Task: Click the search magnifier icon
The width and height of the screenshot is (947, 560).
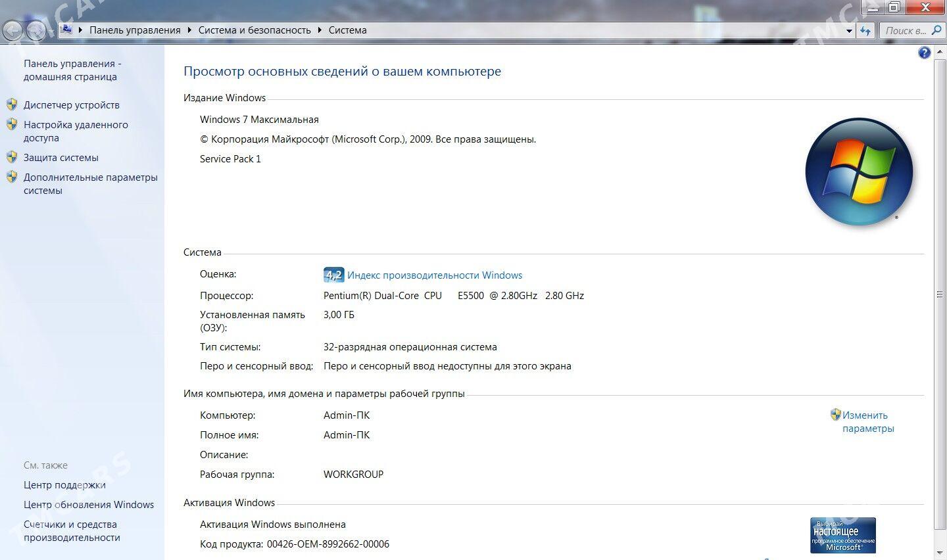Action: tap(936, 30)
